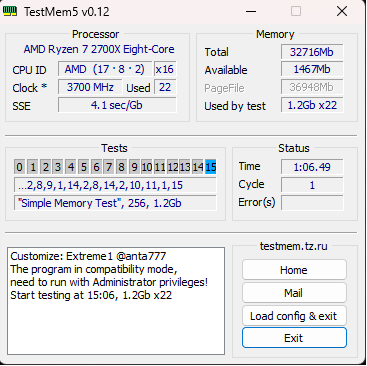
Task: Select test number 15 highlighted box
Action: [x=211, y=167]
